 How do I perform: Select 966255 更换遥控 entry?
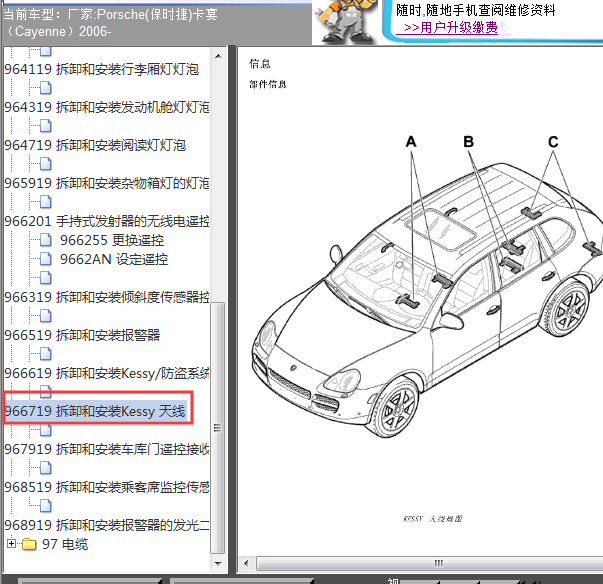pos(112,240)
